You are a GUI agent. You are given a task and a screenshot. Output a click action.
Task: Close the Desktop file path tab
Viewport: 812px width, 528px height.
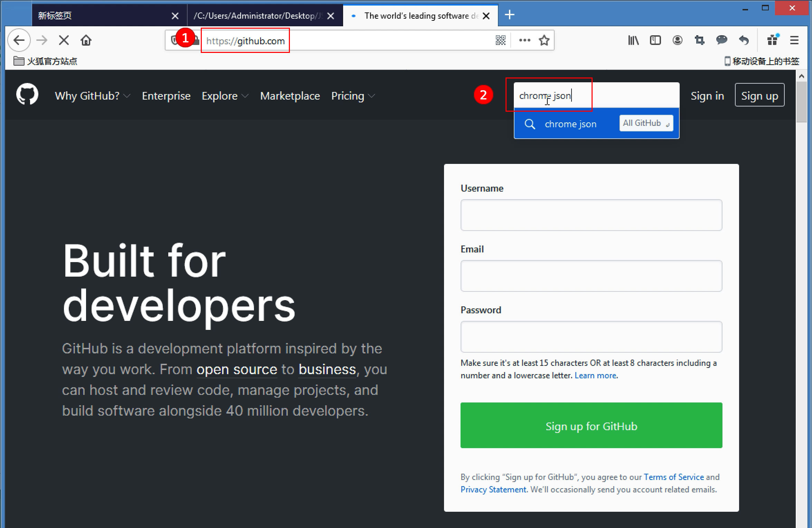pos(331,16)
